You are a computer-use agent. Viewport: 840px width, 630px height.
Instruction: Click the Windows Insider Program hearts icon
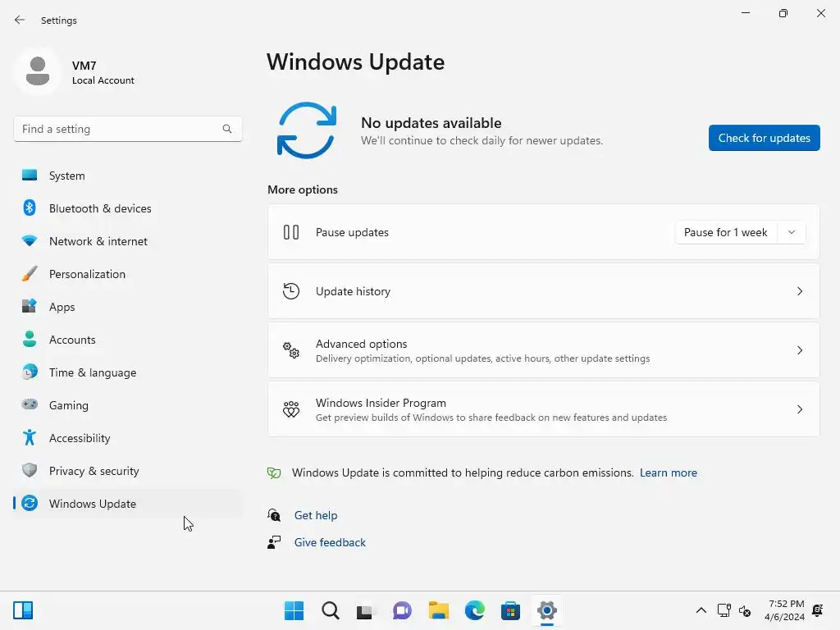pos(291,409)
